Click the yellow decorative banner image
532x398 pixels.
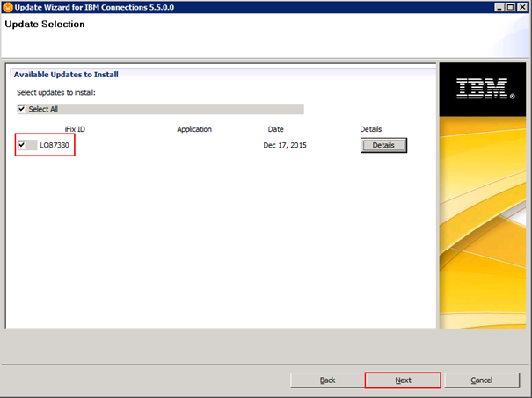coord(482,220)
